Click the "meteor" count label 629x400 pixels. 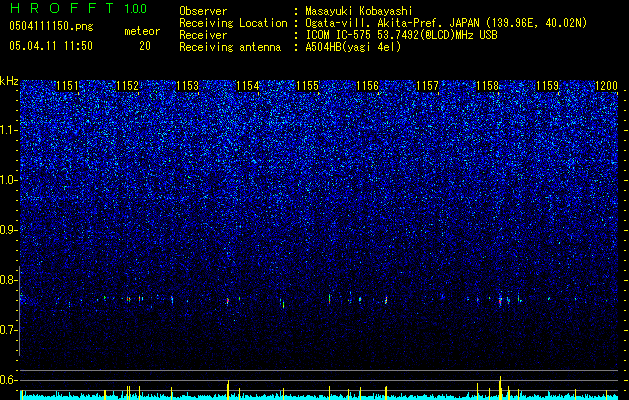coord(142,31)
